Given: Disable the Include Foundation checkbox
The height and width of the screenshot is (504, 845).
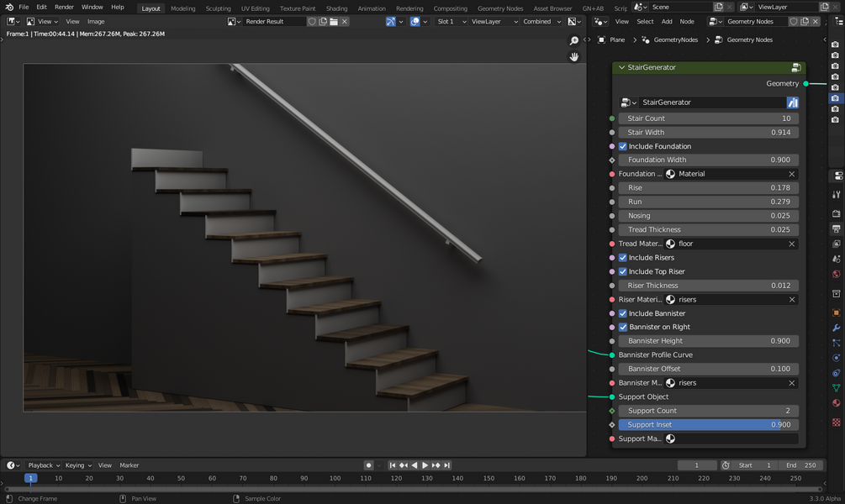Looking at the screenshot, I should (x=622, y=145).
